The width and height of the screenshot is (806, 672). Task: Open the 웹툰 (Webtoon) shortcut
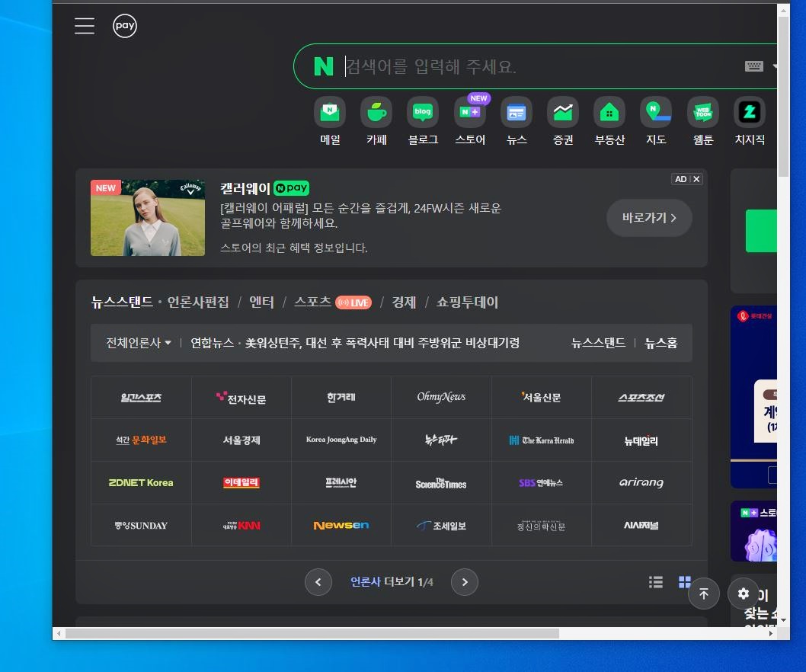pos(703,121)
